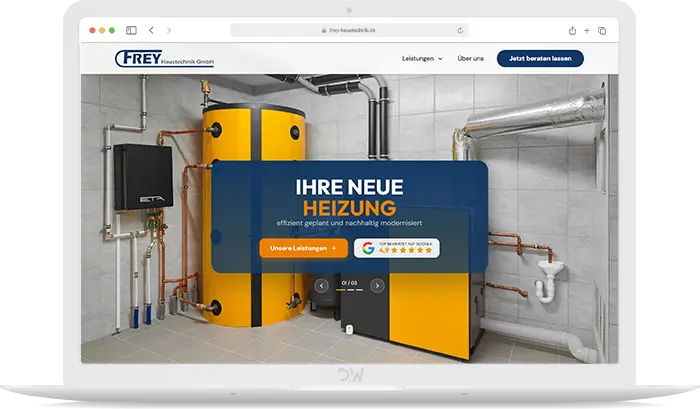Reload the page via the refresh icon
The height and width of the screenshot is (409, 700).
click(x=460, y=30)
